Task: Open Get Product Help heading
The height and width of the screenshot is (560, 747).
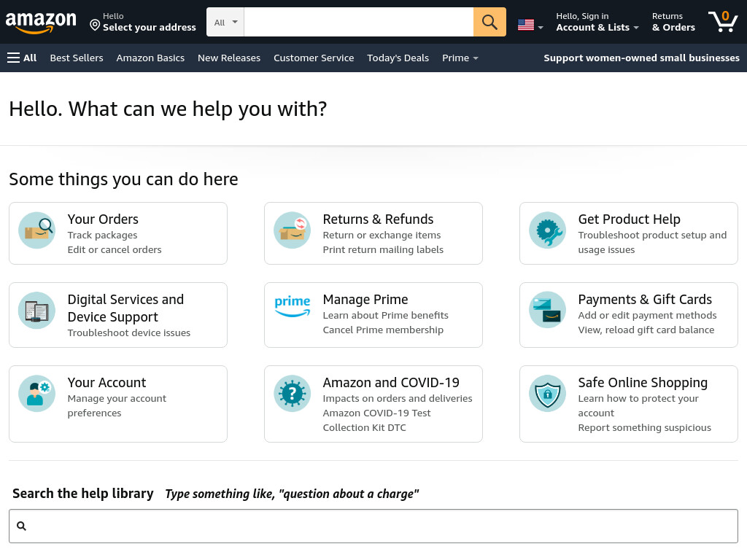Action: coord(630,219)
